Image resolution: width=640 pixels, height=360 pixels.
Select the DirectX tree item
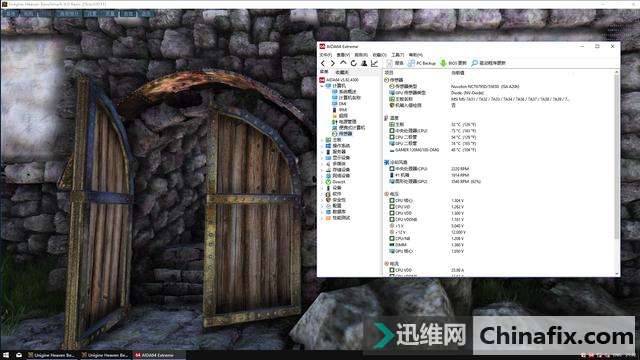coord(336,182)
